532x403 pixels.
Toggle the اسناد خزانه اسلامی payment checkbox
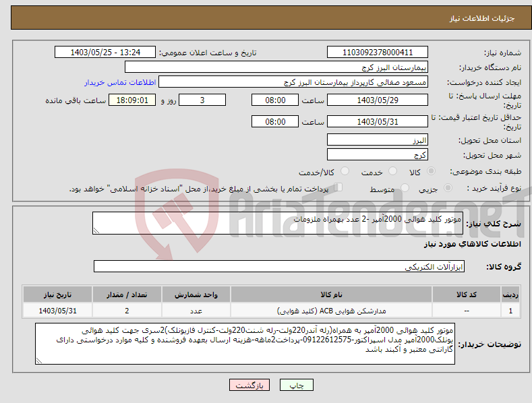pos(338,187)
